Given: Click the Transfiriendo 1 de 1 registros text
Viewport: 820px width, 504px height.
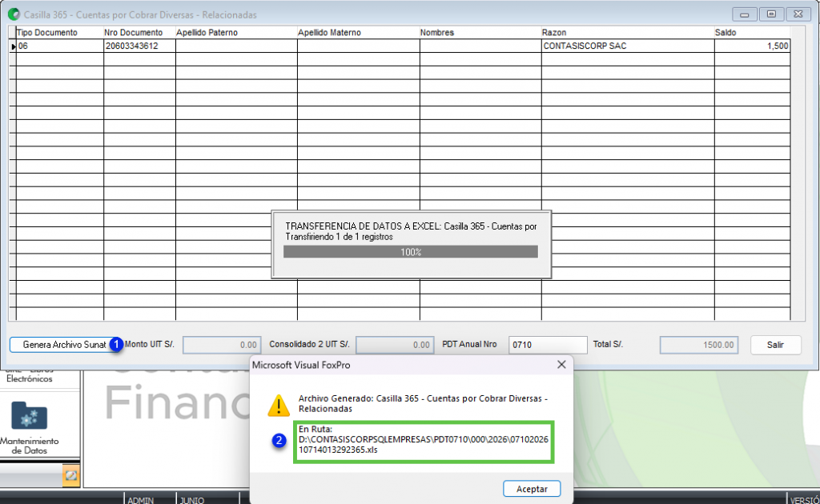Looking at the screenshot, I should coord(339,237).
